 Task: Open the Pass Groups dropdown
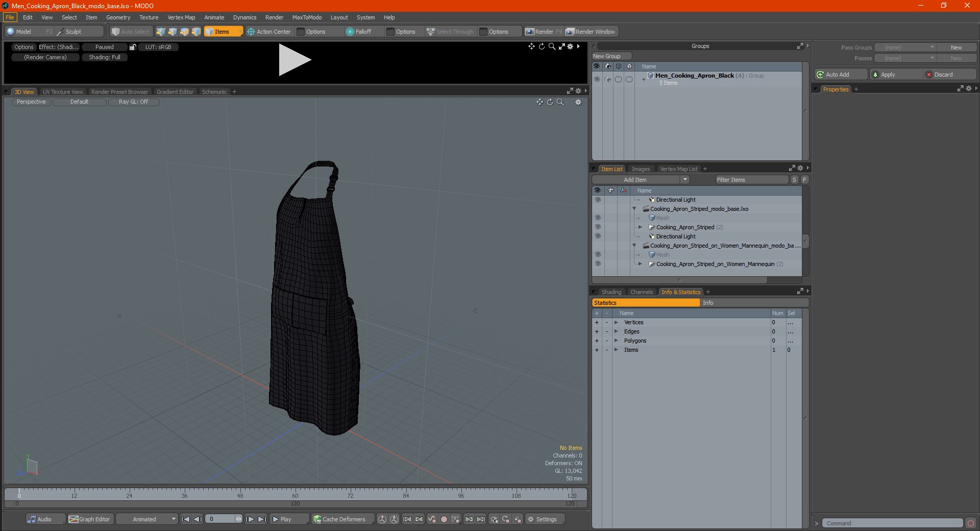point(905,47)
